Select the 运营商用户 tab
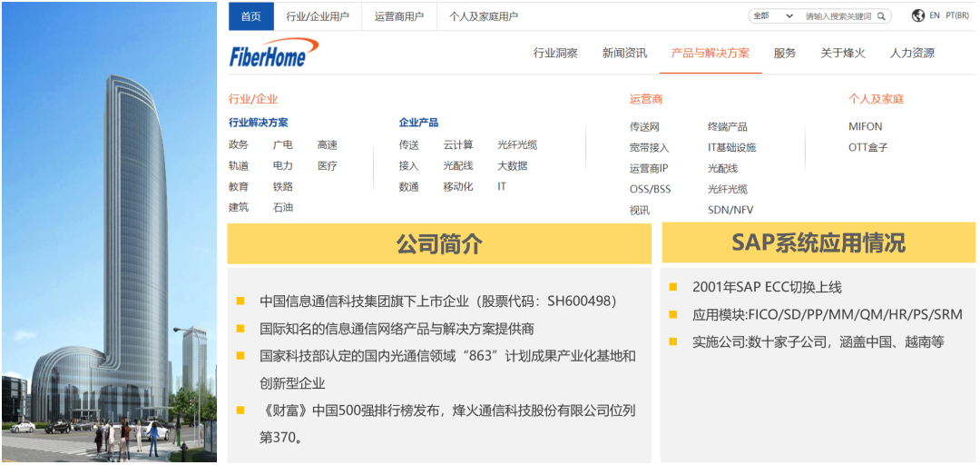 click(x=398, y=16)
